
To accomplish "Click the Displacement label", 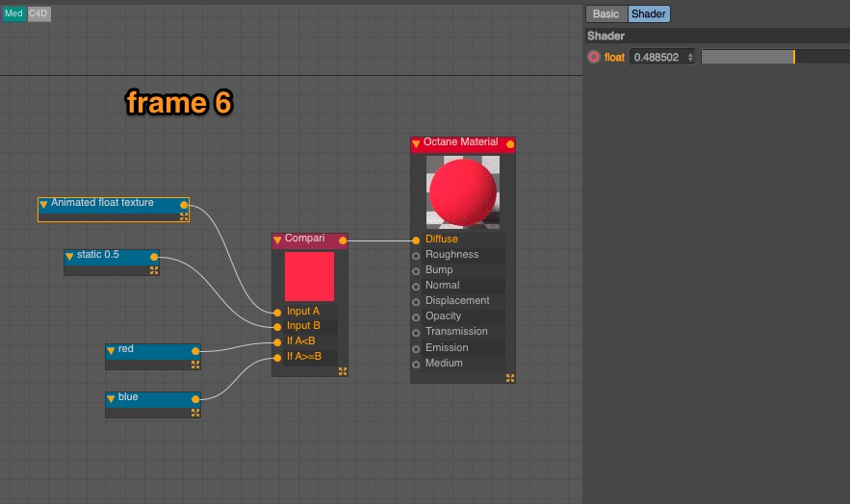I will pyautogui.click(x=457, y=300).
